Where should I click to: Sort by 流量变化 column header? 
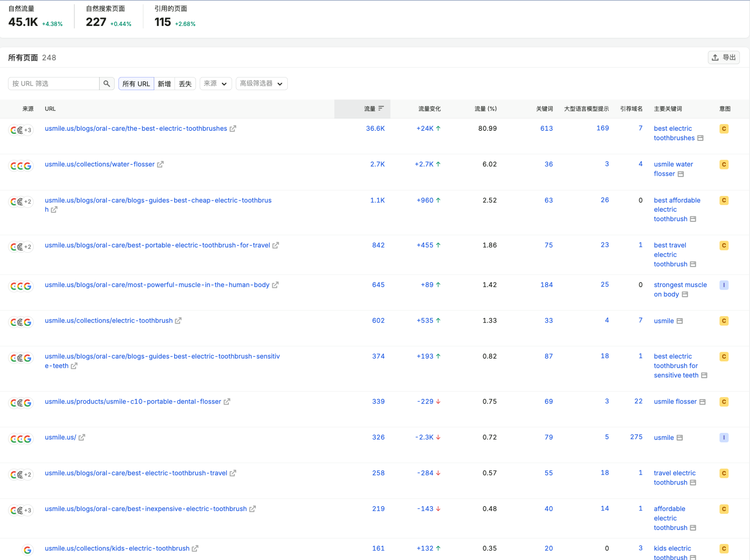[429, 109]
